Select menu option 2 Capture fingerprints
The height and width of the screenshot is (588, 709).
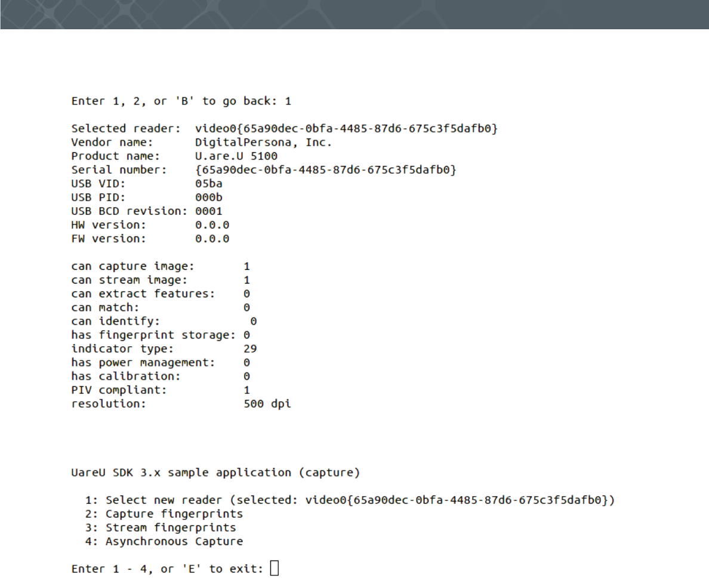(164, 514)
